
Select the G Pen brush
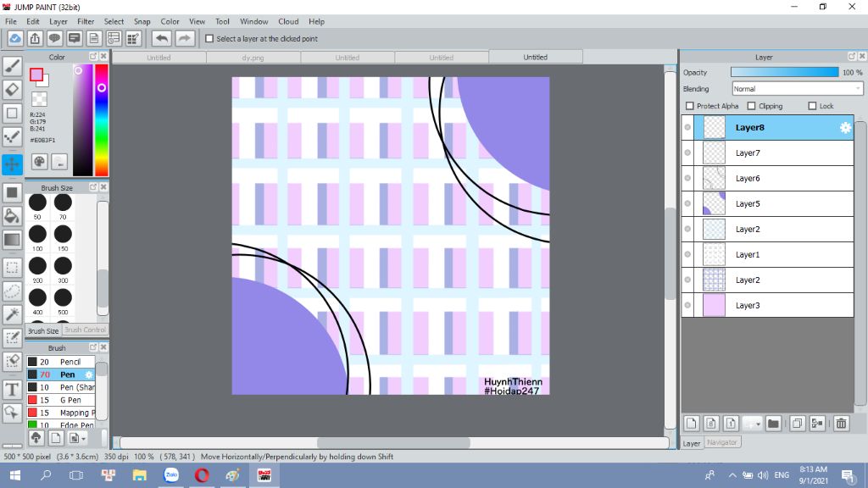[61, 400]
